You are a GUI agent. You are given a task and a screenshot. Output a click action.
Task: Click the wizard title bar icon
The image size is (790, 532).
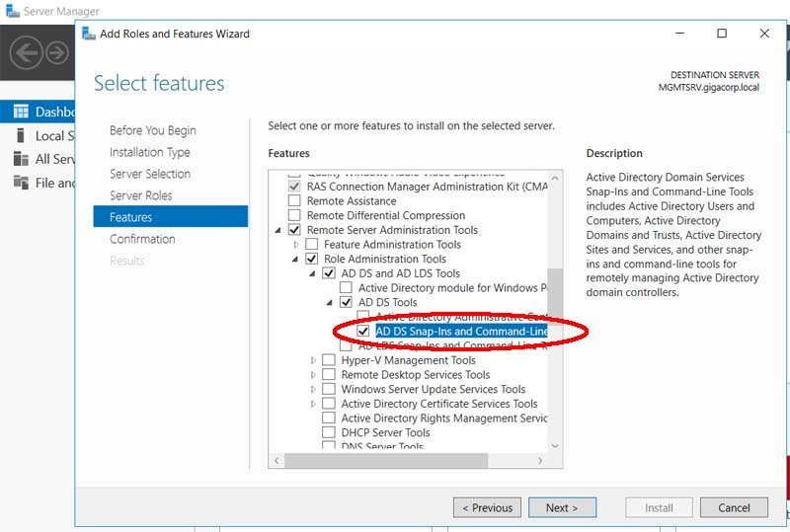click(89, 34)
